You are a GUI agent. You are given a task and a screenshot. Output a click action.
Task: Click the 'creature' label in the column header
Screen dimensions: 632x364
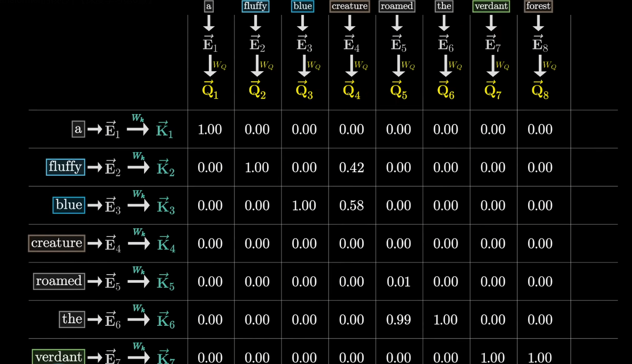point(350,6)
